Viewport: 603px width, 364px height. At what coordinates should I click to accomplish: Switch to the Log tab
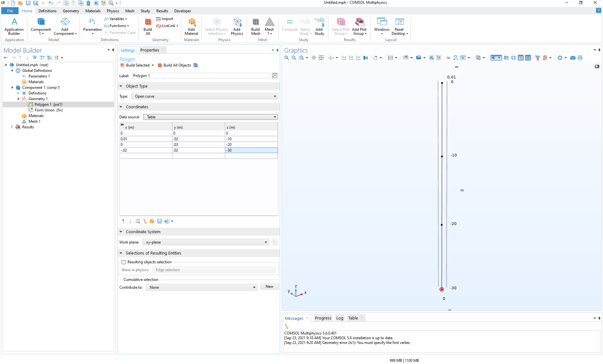click(340, 318)
